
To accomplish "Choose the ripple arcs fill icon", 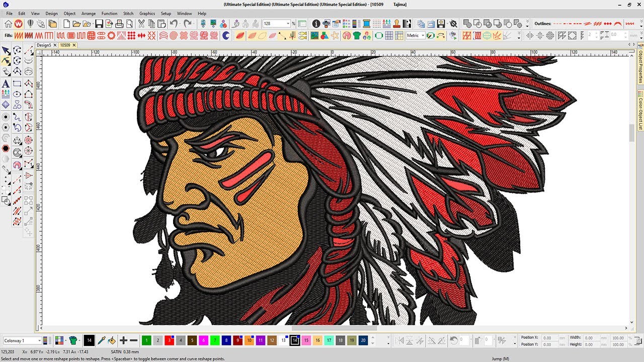I will tap(163, 35).
